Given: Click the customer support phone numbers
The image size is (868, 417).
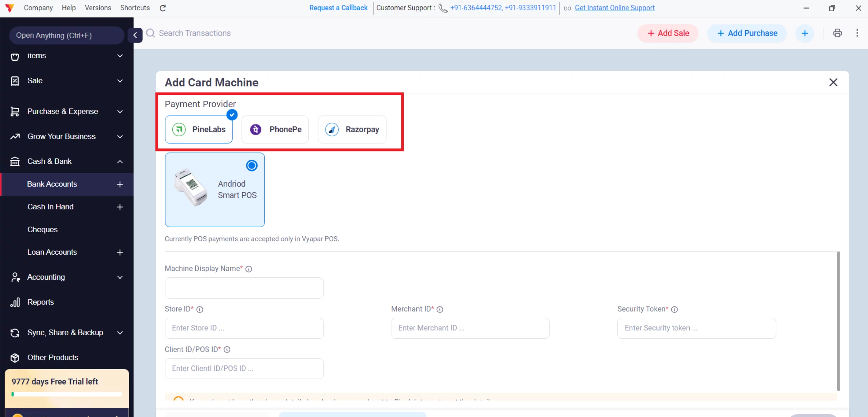Looking at the screenshot, I should pyautogui.click(x=503, y=8).
